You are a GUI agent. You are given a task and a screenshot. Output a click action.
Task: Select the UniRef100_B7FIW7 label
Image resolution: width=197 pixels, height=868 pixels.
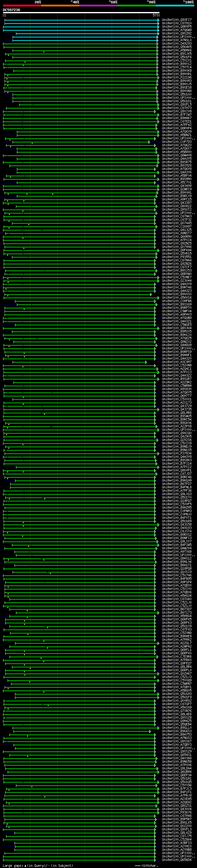pos(177,115)
